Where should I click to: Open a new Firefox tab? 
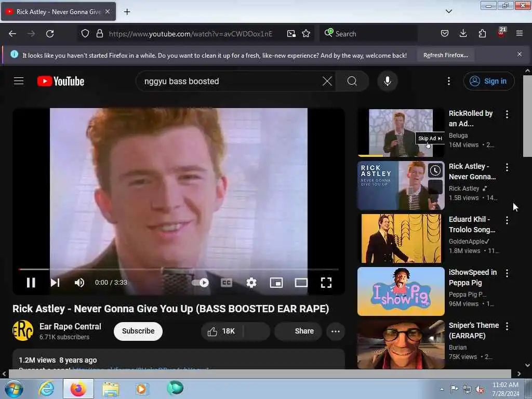pos(127,12)
